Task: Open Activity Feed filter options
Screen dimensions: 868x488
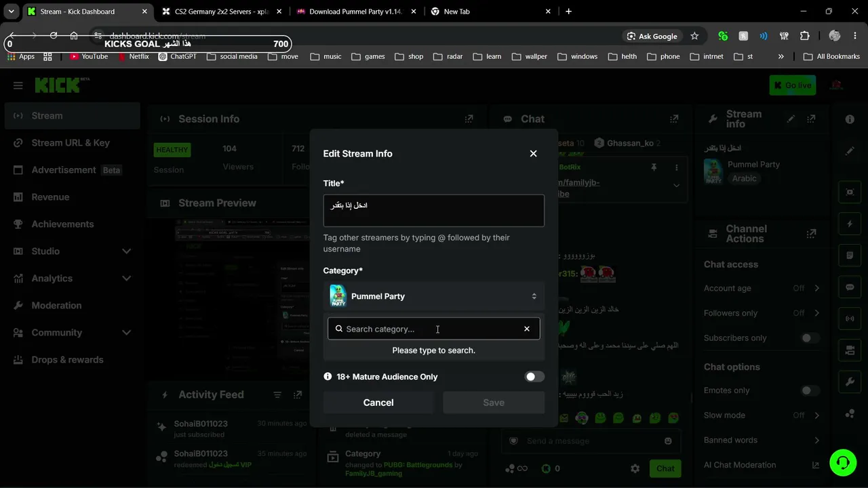Action: [277, 394]
